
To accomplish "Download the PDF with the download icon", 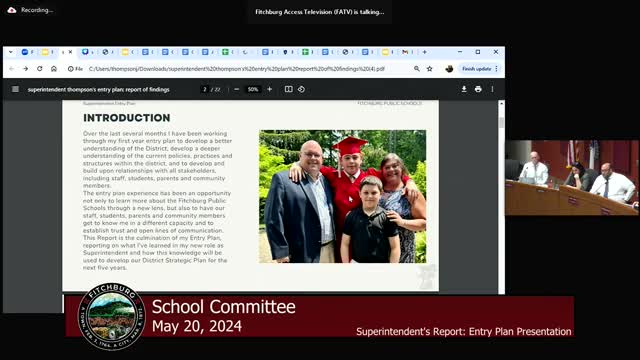I will coord(464,89).
